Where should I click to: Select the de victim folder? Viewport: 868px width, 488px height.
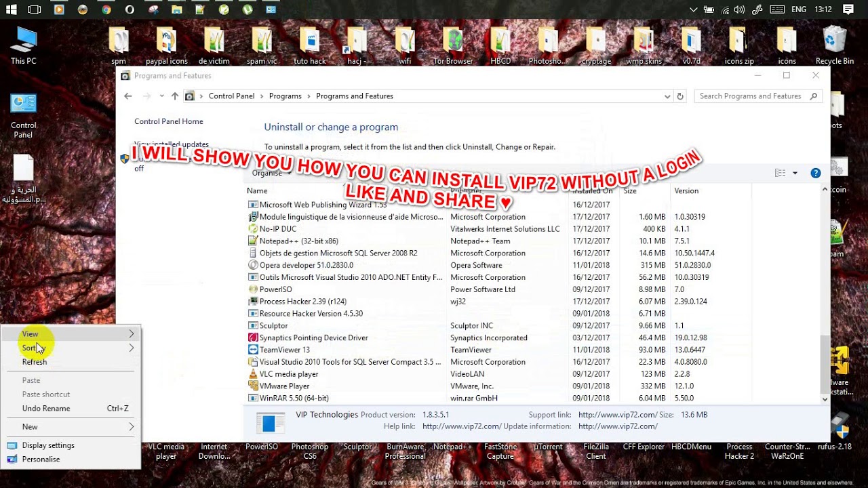point(214,45)
